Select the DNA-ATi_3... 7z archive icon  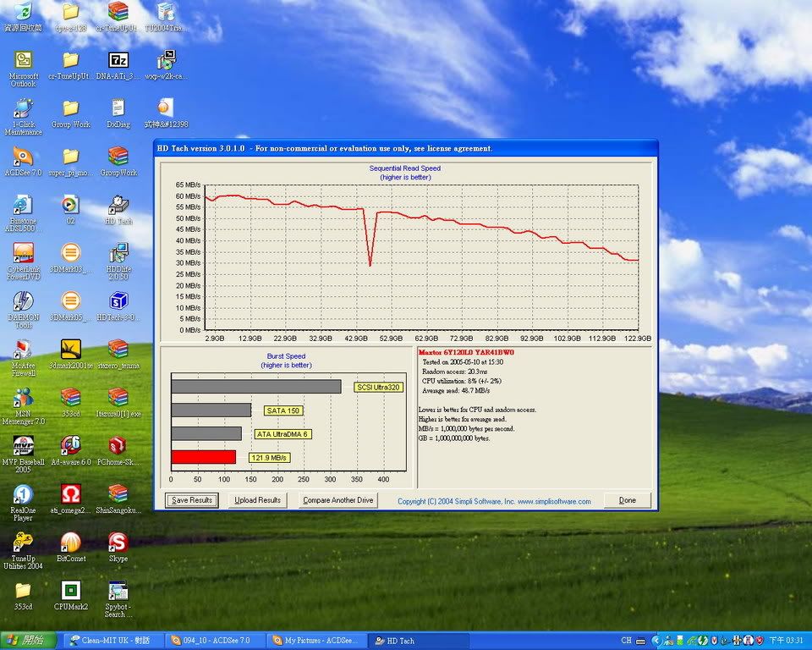point(118,65)
